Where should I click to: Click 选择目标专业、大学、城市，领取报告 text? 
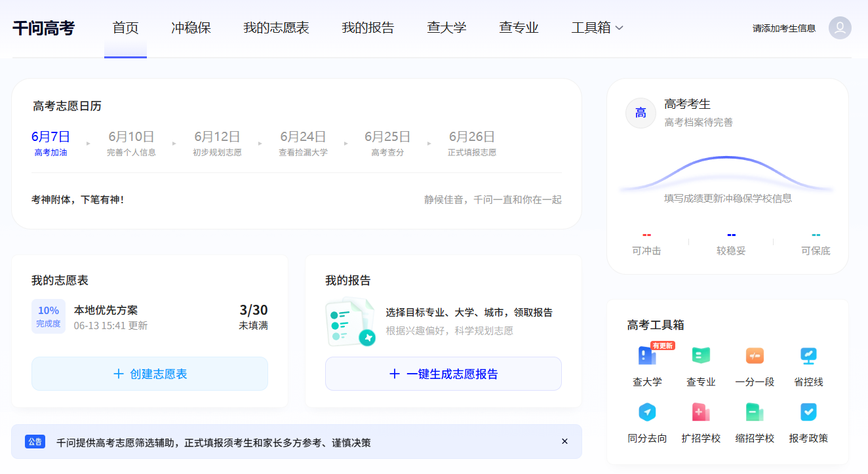click(x=469, y=313)
